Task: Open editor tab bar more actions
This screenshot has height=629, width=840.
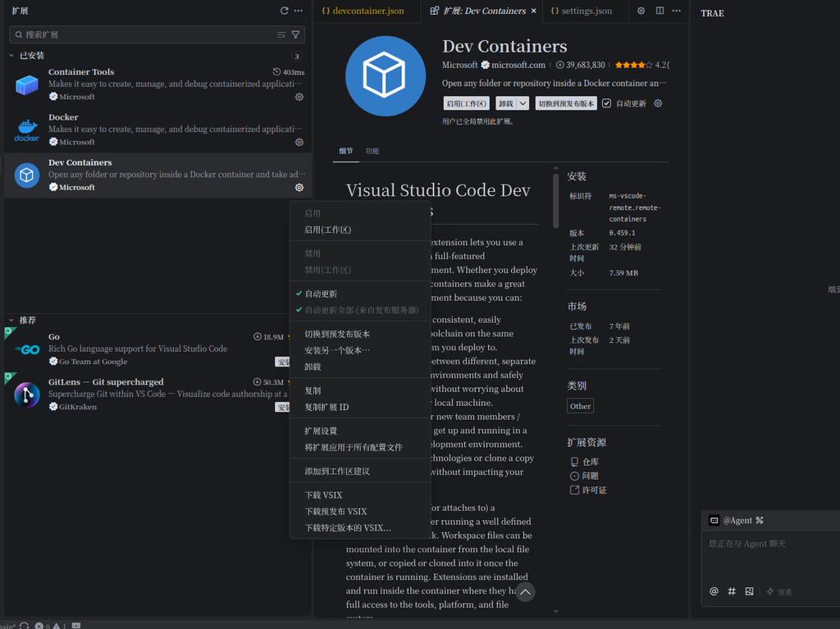Action: [677, 11]
